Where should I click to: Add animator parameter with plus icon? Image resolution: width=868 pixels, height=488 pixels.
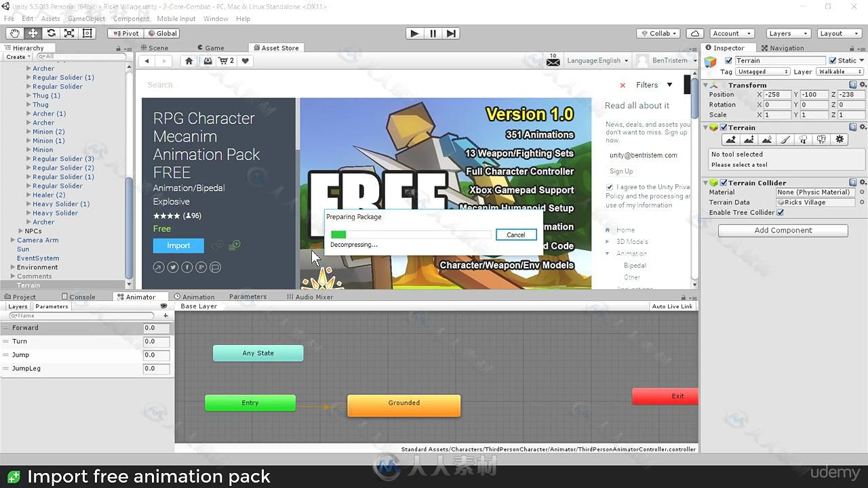(165, 316)
